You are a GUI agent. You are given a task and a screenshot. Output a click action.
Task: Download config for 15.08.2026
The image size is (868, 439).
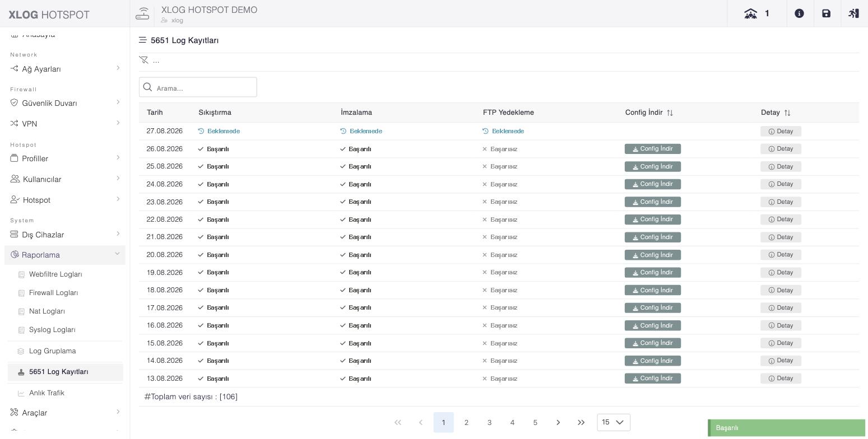[653, 343]
